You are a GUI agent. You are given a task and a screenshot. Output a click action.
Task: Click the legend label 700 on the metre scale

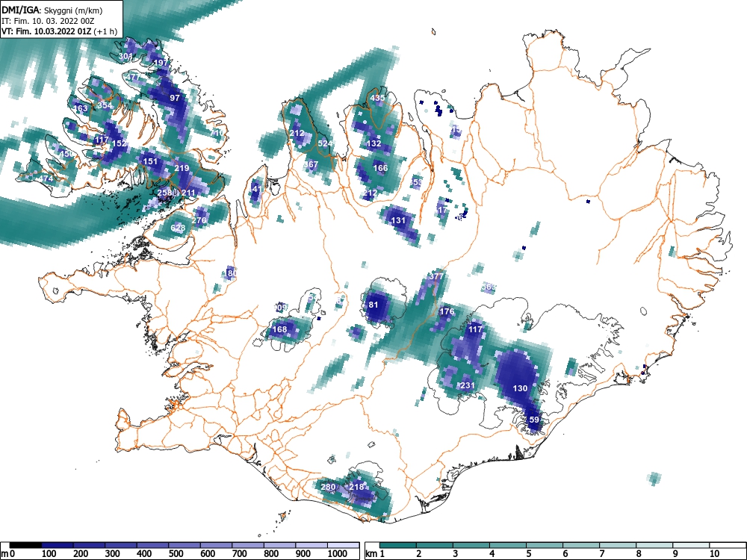pyautogui.click(x=239, y=554)
